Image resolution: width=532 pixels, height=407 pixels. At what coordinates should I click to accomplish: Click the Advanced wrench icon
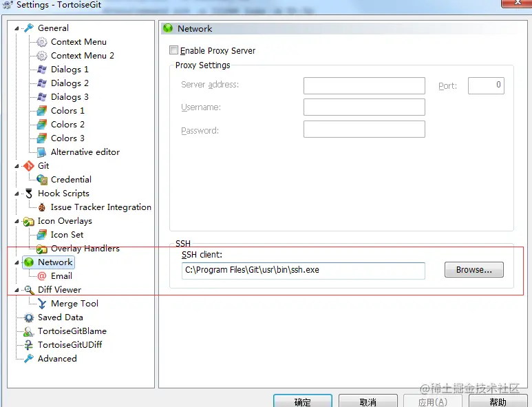[x=29, y=359]
